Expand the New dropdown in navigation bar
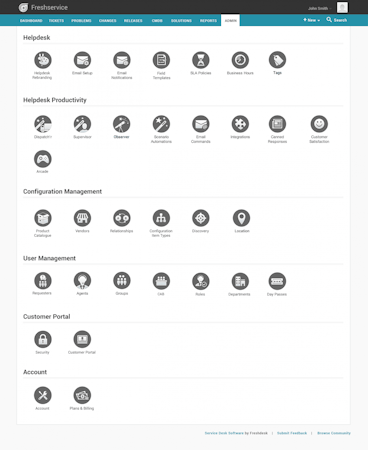Image resolution: width=368 pixels, height=450 pixels. click(x=311, y=20)
